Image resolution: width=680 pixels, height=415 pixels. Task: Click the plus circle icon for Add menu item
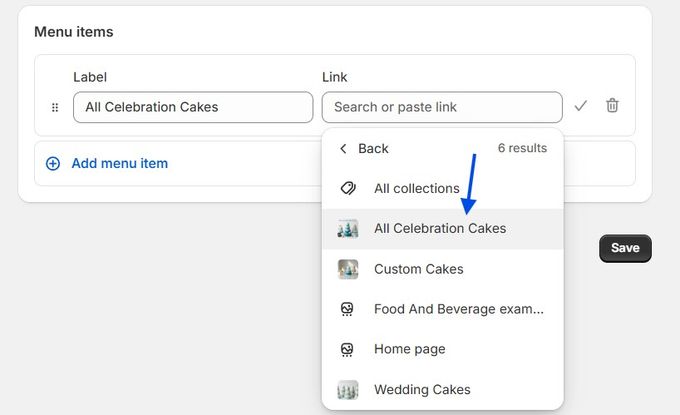pyautogui.click(x=53, y=163)
